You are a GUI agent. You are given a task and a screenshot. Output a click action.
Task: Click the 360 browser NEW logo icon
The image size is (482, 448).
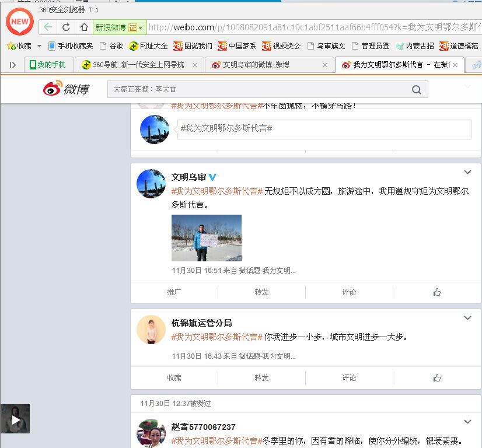[x=20, y=22]
